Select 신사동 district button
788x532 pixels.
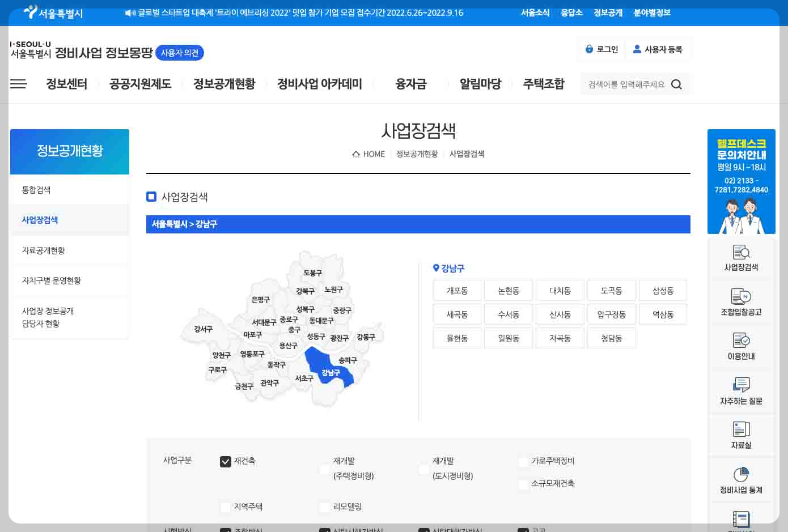[560, 314]
